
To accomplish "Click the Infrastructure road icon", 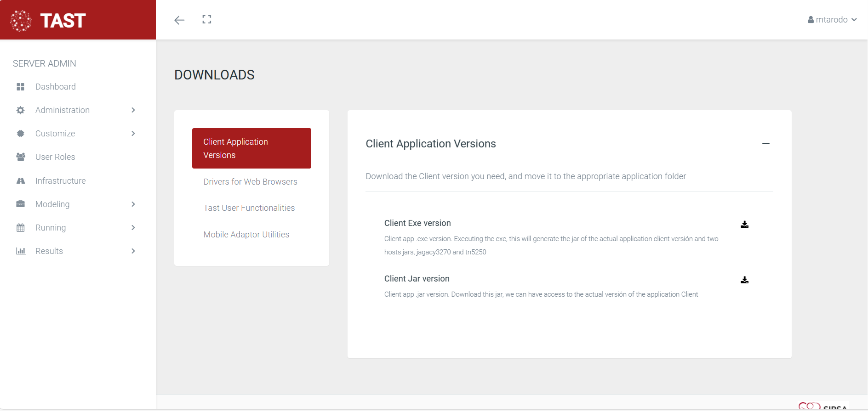I will 21,181.
